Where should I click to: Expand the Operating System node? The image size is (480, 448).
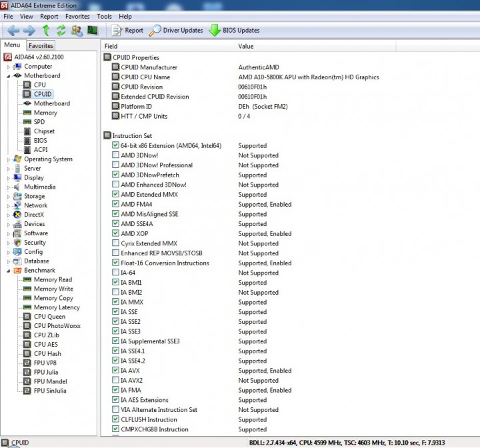9,159
